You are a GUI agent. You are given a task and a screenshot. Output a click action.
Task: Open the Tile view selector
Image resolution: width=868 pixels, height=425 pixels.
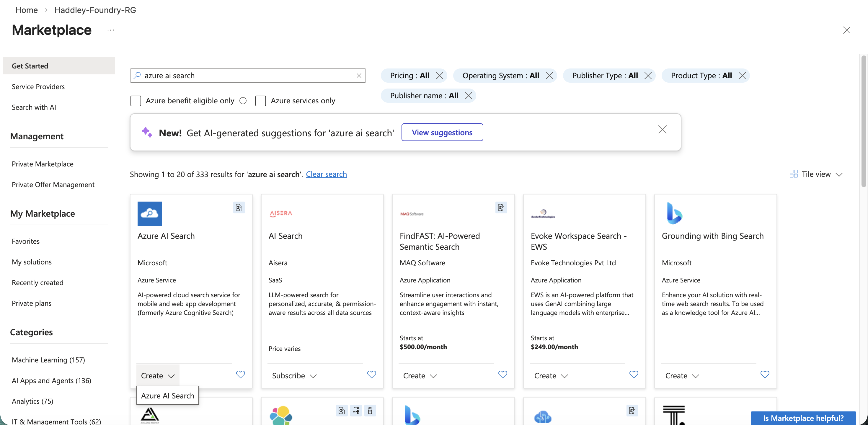pyautogui.click(x=815, y=174)
